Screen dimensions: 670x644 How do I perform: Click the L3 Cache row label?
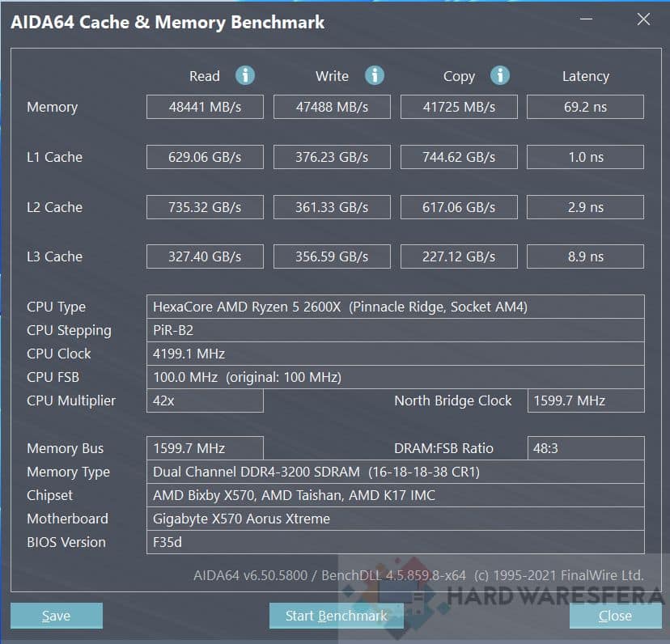pos(54,256)
